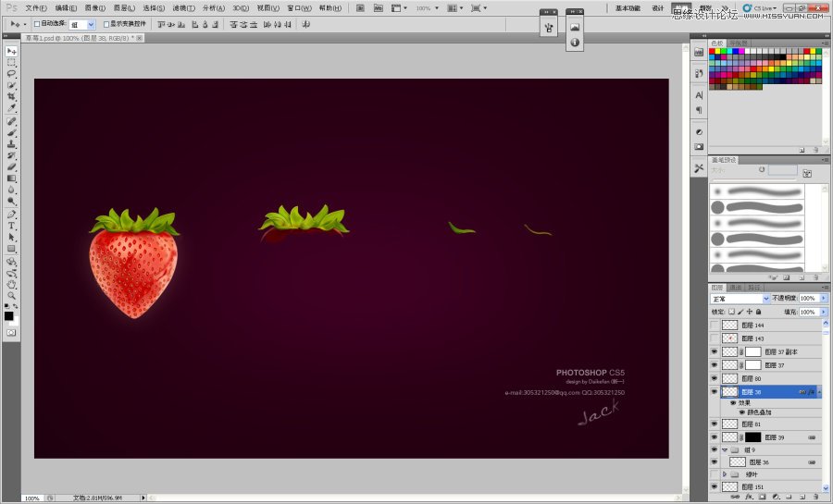Select the Horizontal Type tool
Image resolution: width=833 pixels, height=504 pixels.
click(12, 226)
